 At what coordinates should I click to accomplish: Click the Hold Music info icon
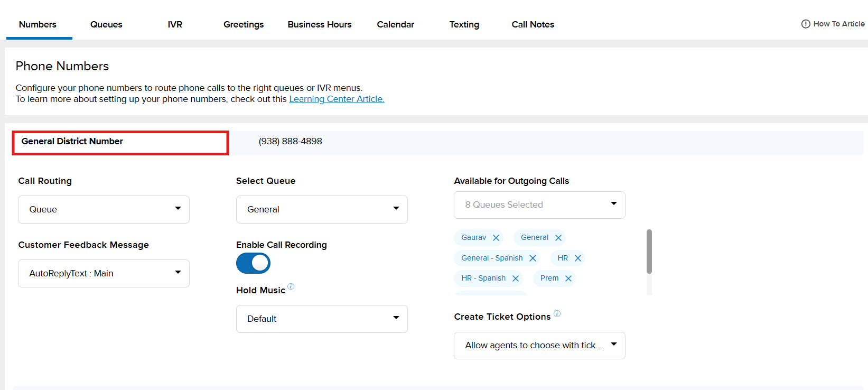point(291,287)
